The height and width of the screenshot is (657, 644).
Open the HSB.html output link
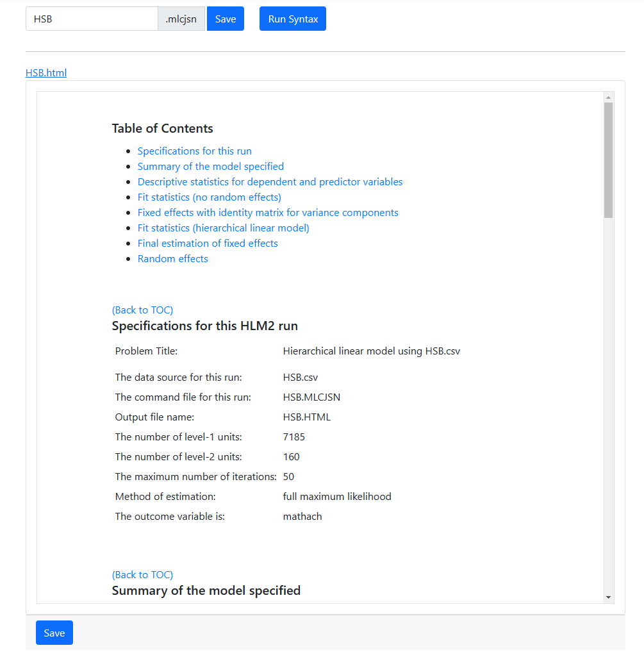(46, 72)
